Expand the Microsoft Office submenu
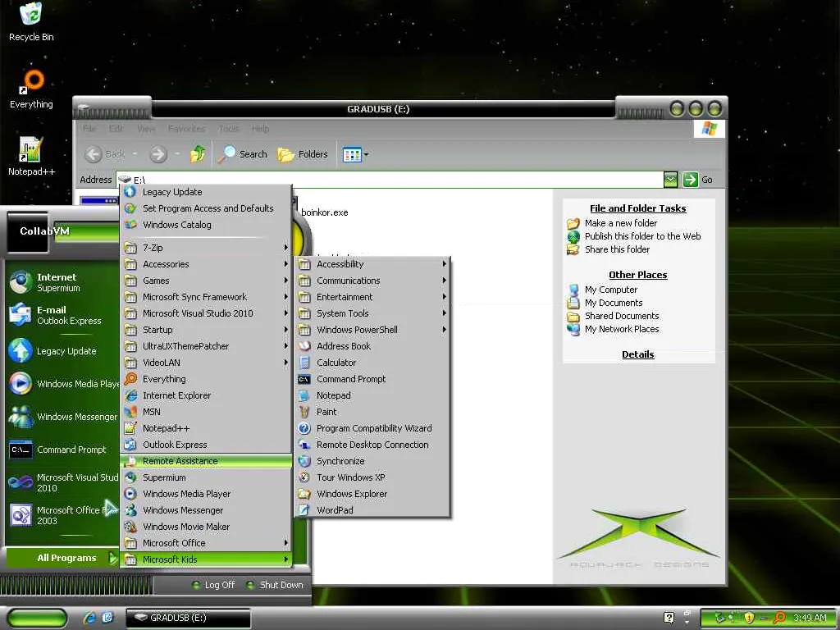Viewport: 840px width, 630px height. point(206,543)
